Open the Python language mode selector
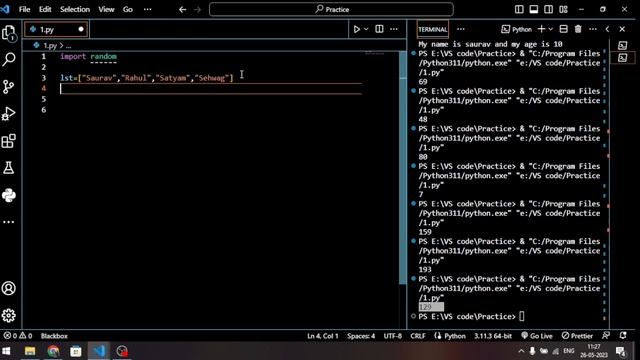Image resolution: width=640 pixels, height=360 pixels. coord(455,336)
